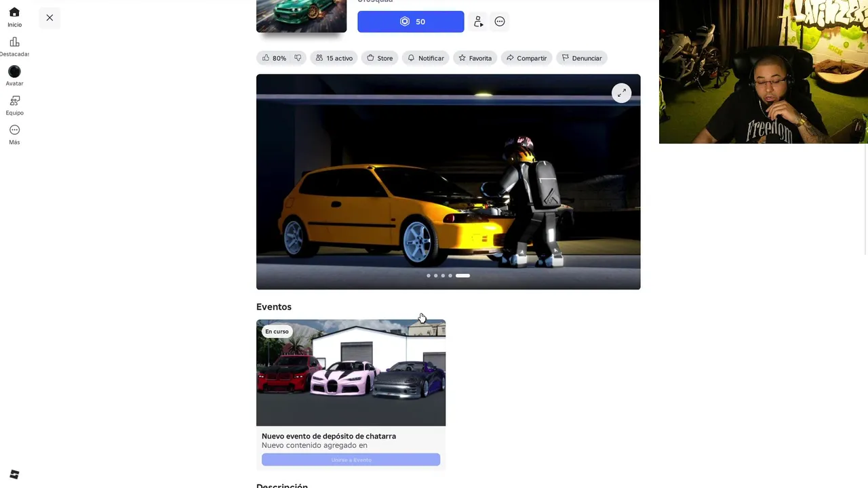Click the thumbs up like icon

click(x=266, y=58)
